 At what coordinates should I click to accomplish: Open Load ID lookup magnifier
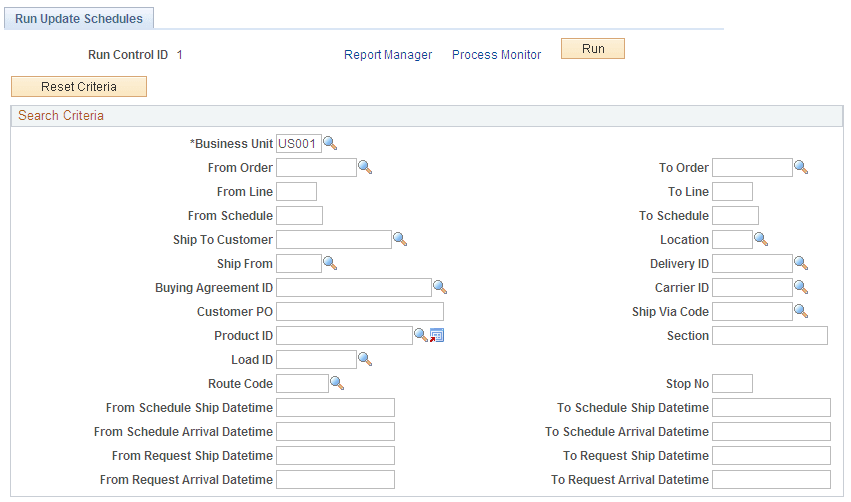coord(365,359)
